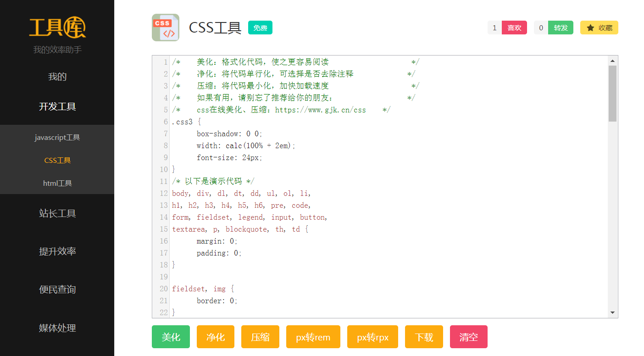Compress code with the 压缩 button
Viewport: 644px width, 356px height.
(260, 337)
